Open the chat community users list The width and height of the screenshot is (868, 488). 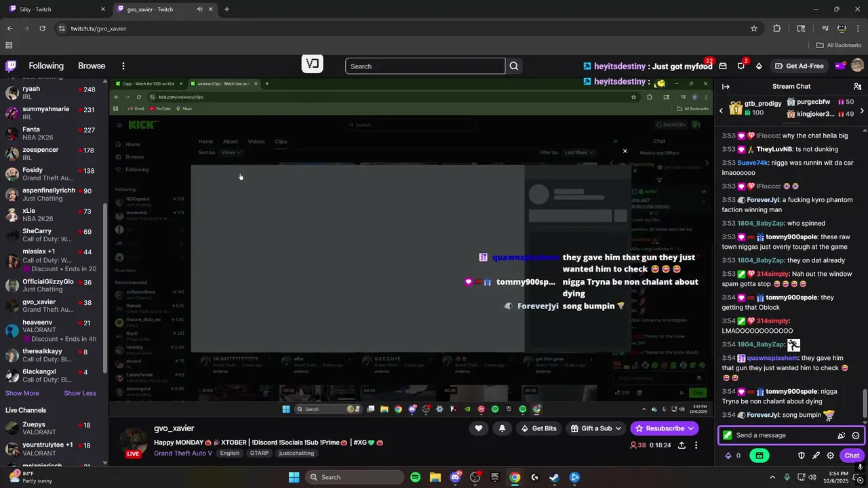pyautogui.click(x=857, y=86)
